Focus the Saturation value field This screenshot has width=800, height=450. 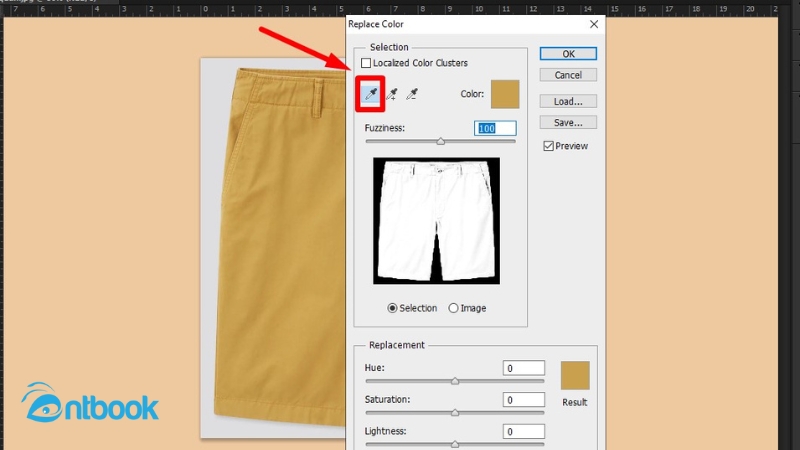click(x=523, y=399)
